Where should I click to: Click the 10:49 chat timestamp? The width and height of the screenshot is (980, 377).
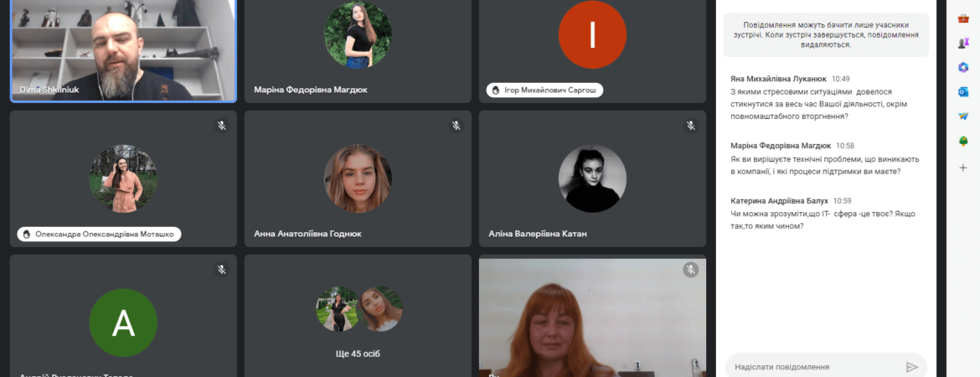tap(841, 79)
